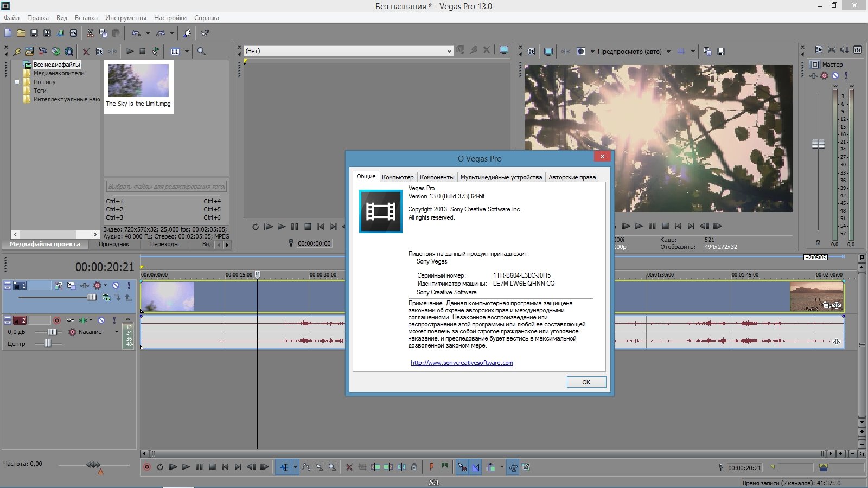Click the Cut scissors icon in main toolbar

(x=90, y=33)
